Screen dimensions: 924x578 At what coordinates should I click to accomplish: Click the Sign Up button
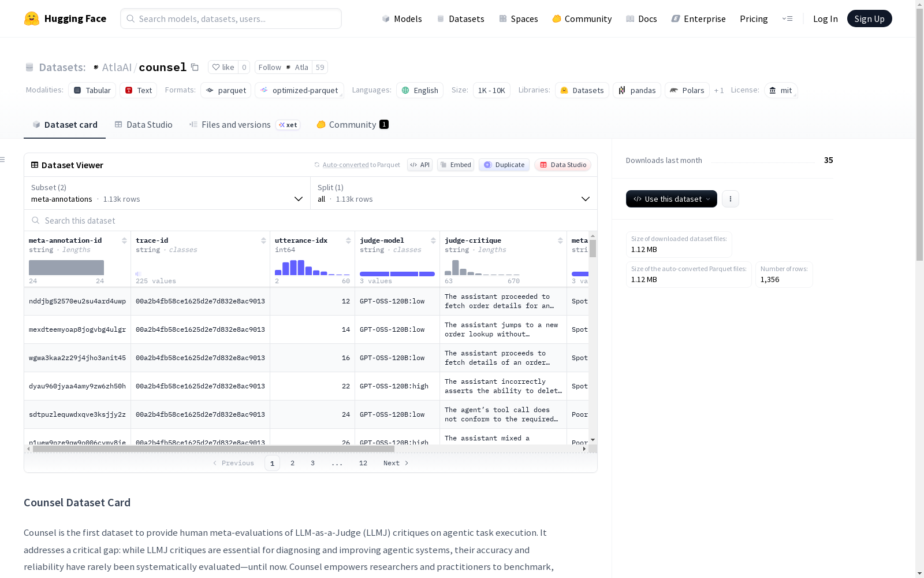(869, 18)
